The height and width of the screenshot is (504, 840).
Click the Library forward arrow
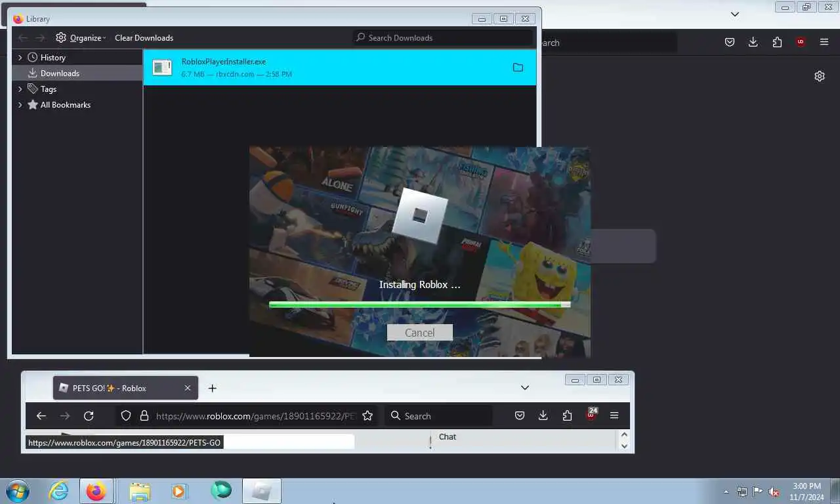[40, 37]
